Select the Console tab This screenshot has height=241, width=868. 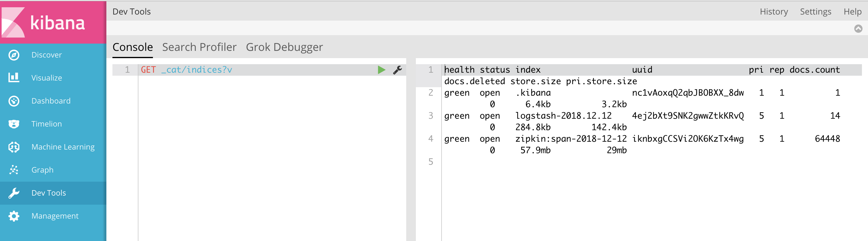point(132,47)
